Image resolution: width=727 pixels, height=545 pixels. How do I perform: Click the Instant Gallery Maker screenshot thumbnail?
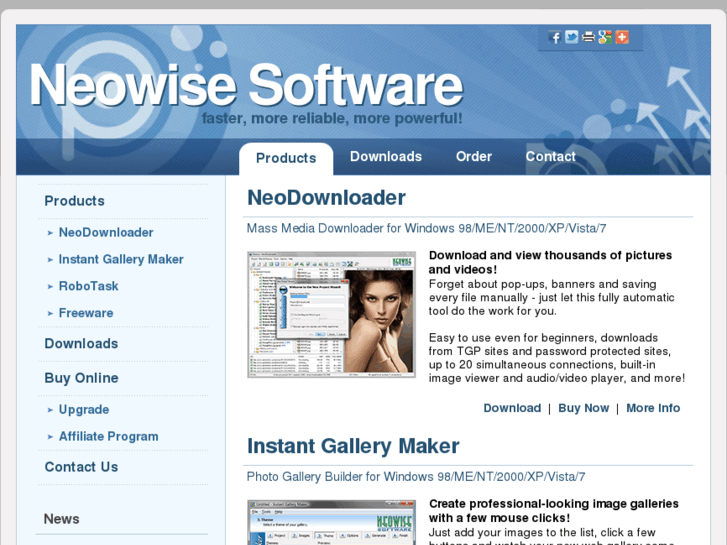tap(332, 522)
